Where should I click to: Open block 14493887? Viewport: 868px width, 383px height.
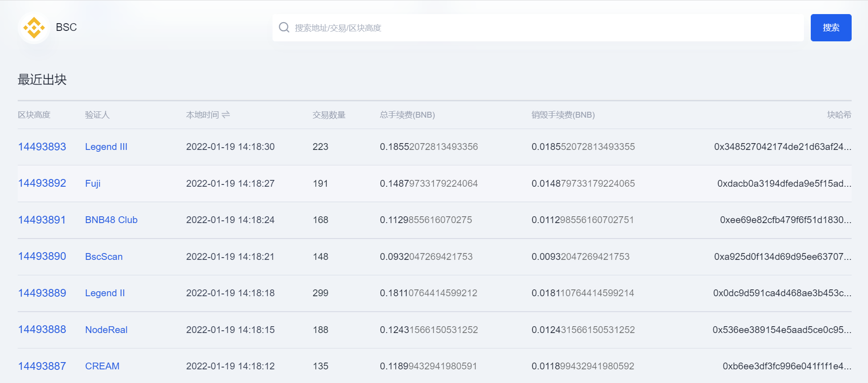click(x=42, y=366)
